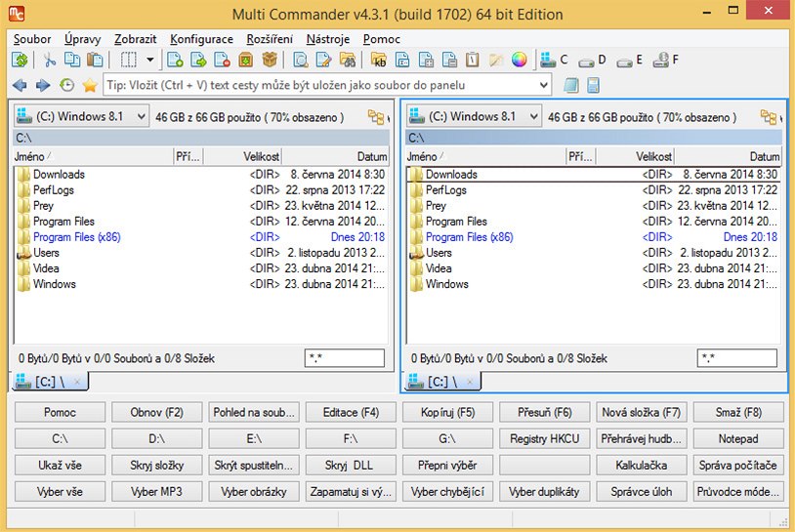Open the Konfigurace menu
Viewport: 795px width, 532px height.
[x=201, y=39]
